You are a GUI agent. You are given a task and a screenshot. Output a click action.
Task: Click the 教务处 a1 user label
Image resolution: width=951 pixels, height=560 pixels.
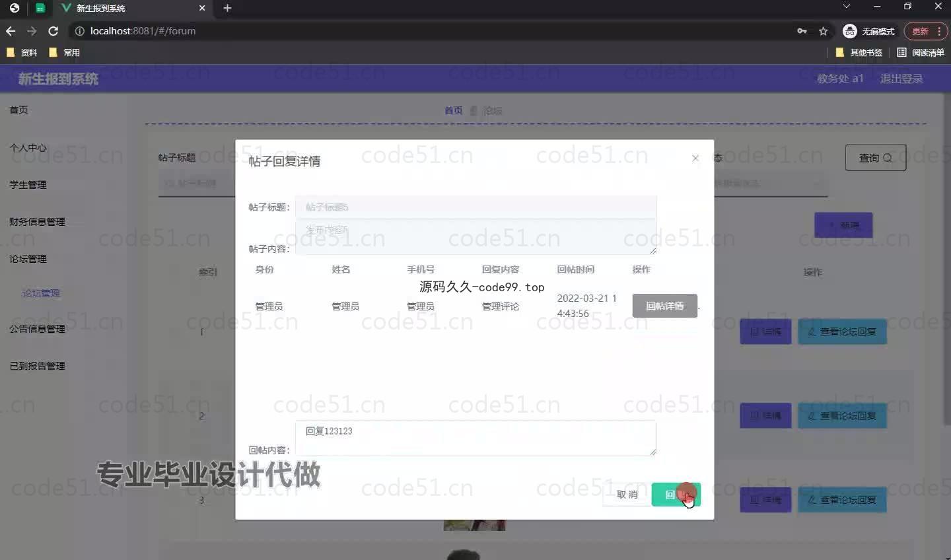(x=840, y=79)
